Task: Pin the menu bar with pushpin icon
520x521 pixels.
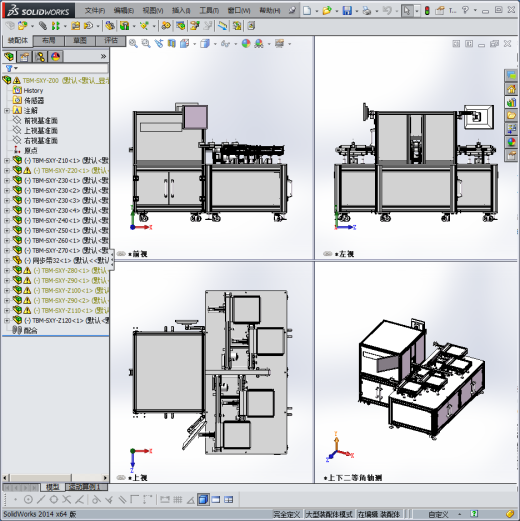Action: pyautogui.click(x=292, y=10)
